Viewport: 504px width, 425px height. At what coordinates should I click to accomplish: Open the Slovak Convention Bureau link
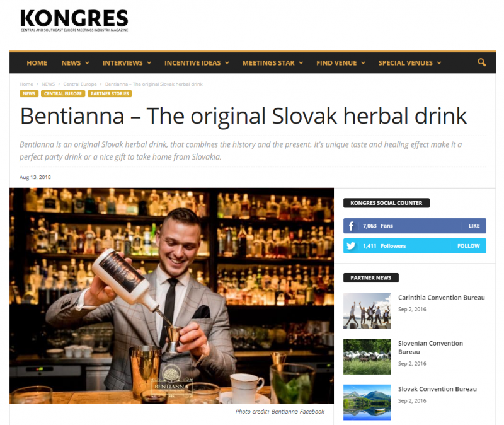(437, 389)
